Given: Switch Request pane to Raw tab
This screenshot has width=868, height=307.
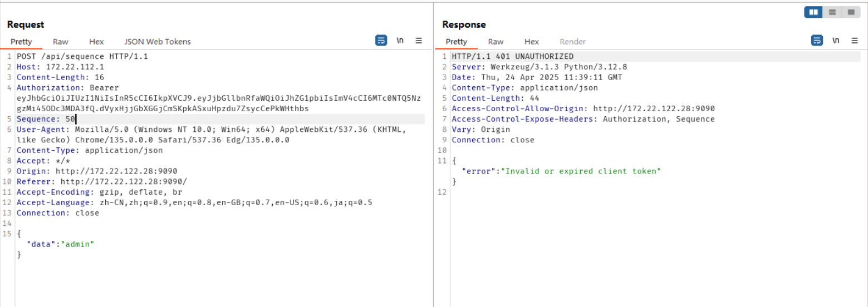Looking at the screenshot, I should (61, 42).
